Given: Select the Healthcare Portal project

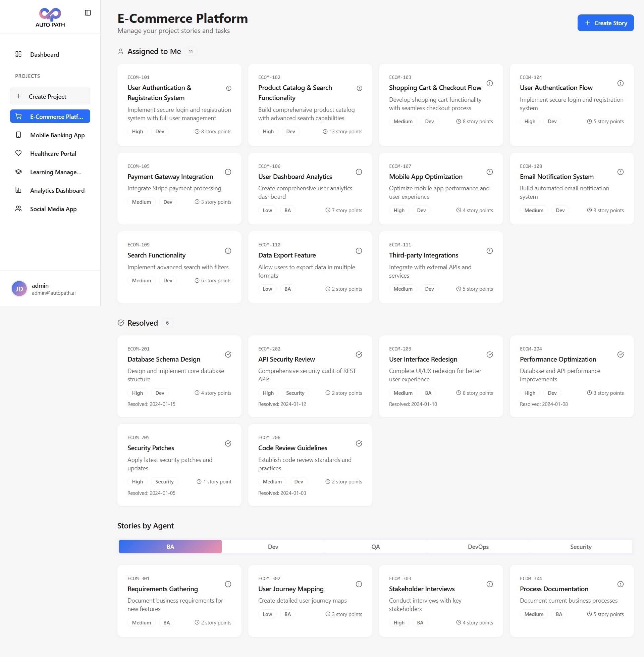Looking at the screenshot, I should [x=52, y=153].
